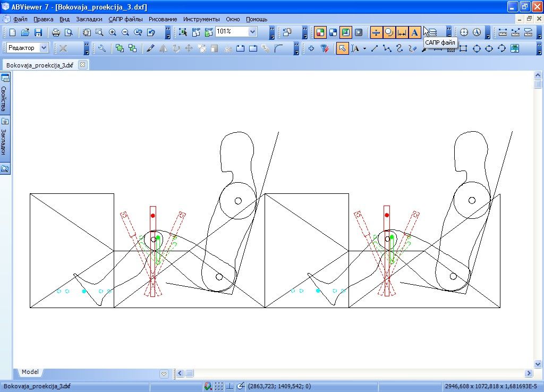Toggle the text display 'A' button

click(x=415, y=32)
